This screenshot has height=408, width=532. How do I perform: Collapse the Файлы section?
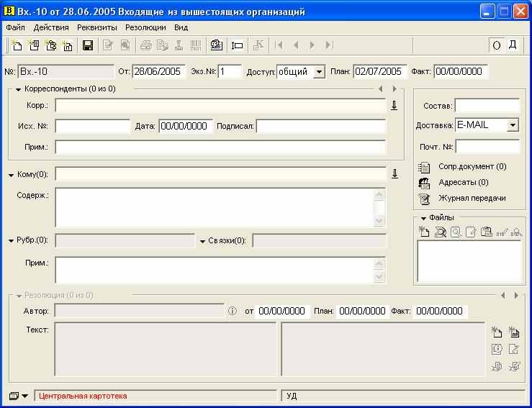(x=423, y=219)
